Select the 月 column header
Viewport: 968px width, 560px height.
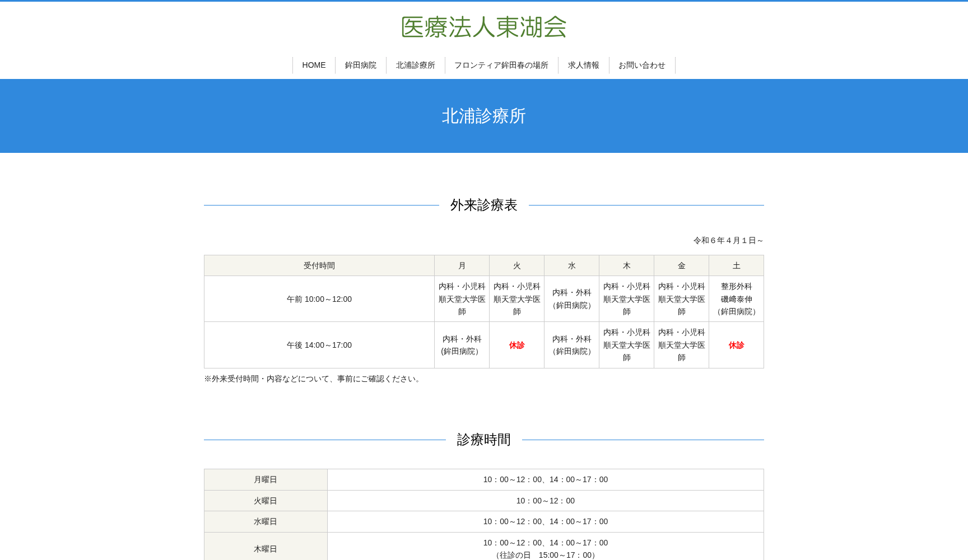click(x=462, y=265)
